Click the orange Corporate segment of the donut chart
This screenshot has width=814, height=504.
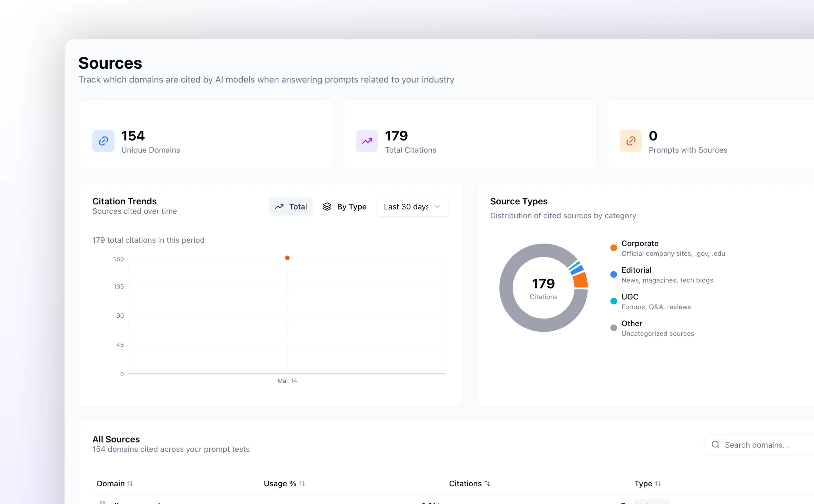tap(581, 281)
